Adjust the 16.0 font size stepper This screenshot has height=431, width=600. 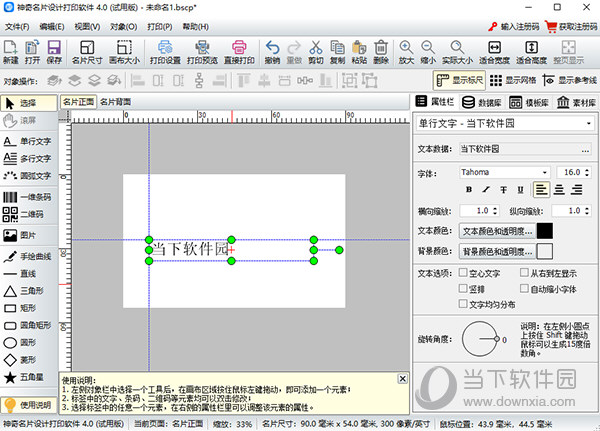(x=587, y=172)
